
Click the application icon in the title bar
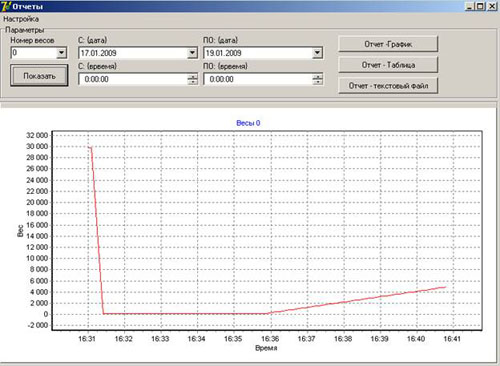pos(5,6)
